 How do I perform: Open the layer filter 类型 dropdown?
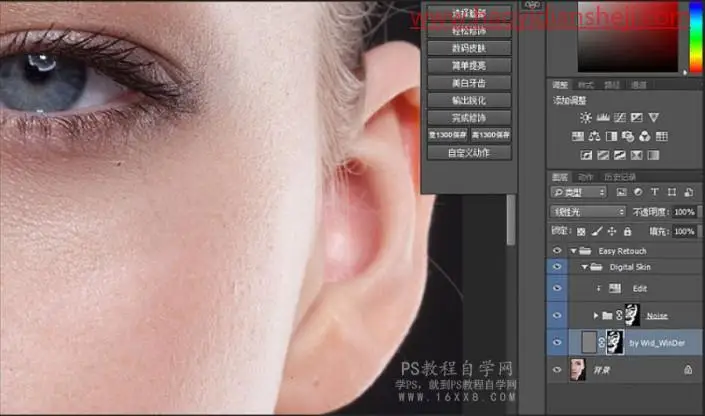[x=578, y=192]
